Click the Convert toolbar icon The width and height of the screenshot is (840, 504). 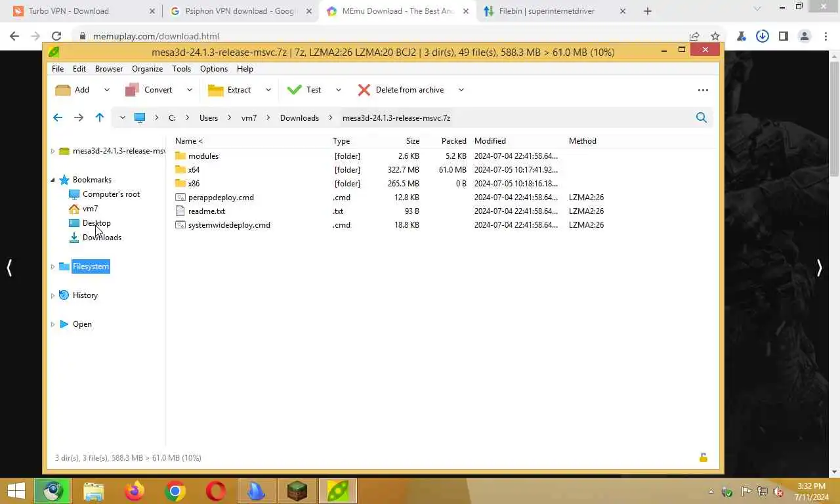pyautogui.click(x=132, y=90)
